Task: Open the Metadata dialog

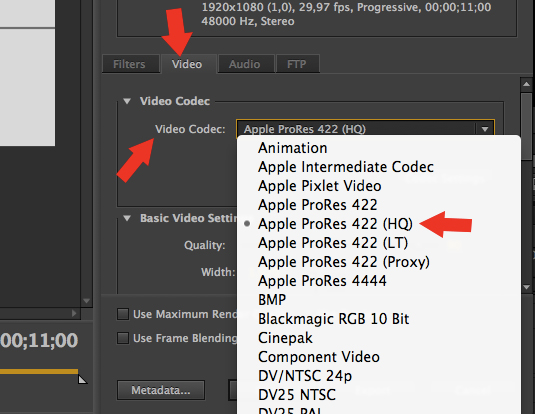Action: click(x=161, y=390)
